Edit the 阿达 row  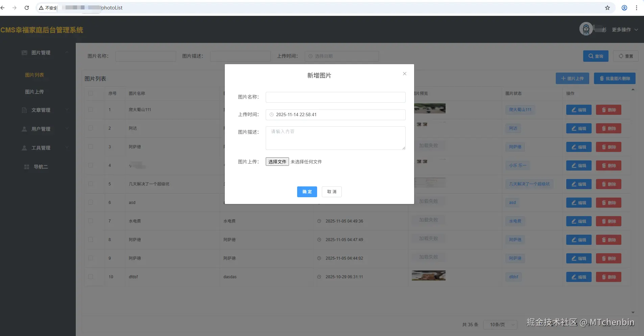pos(579,128)
